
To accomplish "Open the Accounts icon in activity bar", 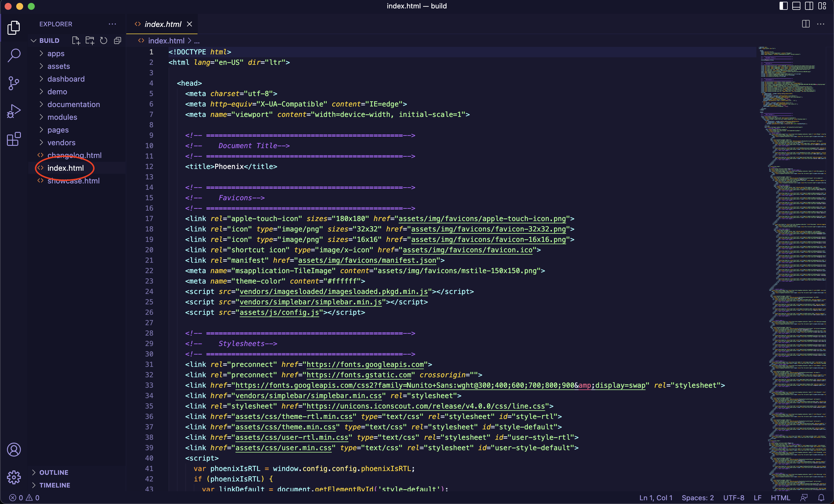I will [14, 449].
